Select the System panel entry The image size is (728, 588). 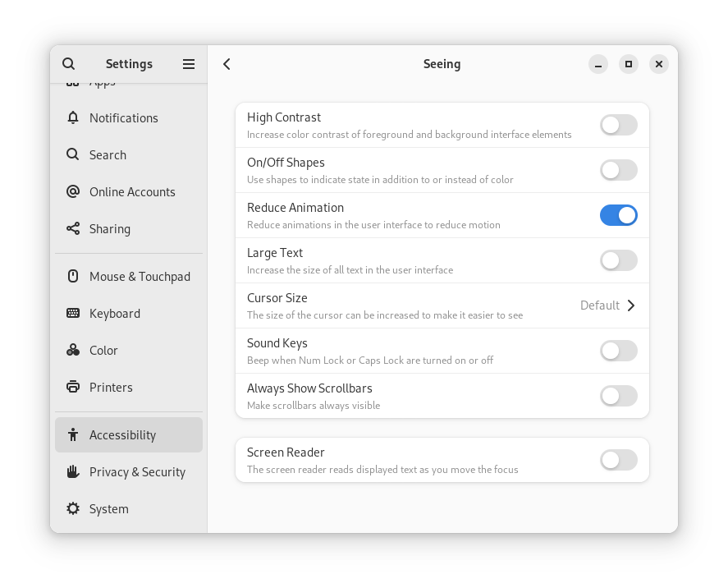(109, 508)
